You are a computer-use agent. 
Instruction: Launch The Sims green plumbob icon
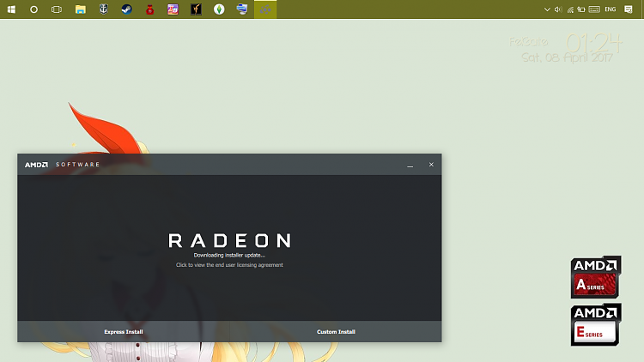coord(219,9)
